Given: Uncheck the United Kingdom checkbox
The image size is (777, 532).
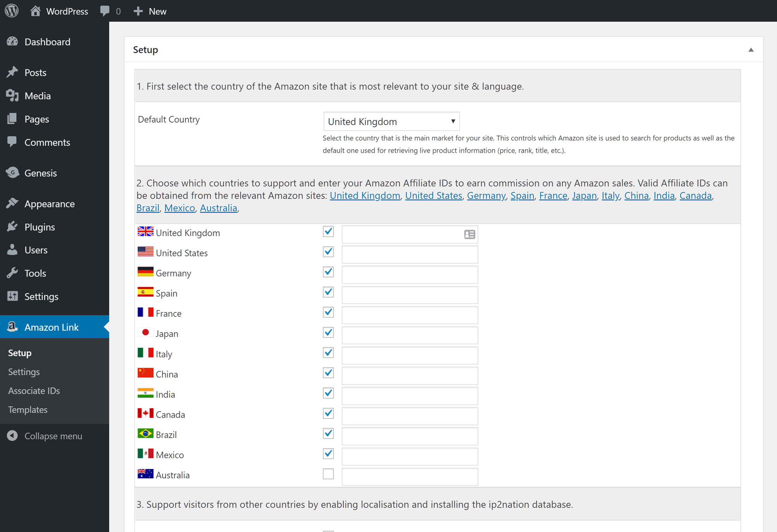Looking at the screenshot, I should pos(328,232).
